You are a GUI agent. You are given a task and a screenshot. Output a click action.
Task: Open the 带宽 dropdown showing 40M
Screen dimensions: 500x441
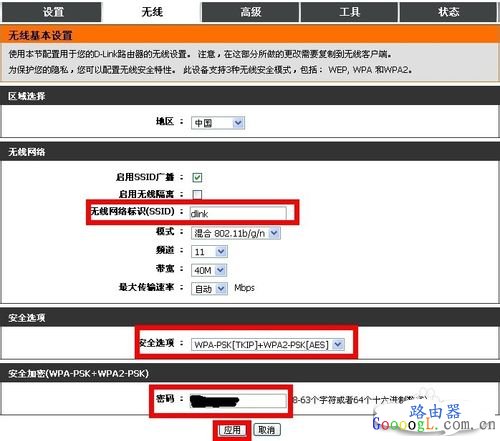(x=209, y=270)
